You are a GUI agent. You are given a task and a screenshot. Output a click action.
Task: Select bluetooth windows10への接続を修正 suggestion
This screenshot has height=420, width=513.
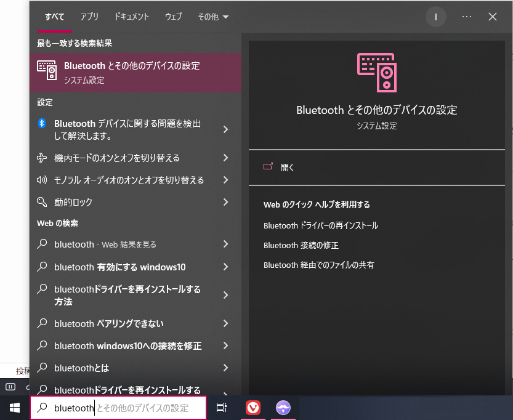(x=128, y=346)
